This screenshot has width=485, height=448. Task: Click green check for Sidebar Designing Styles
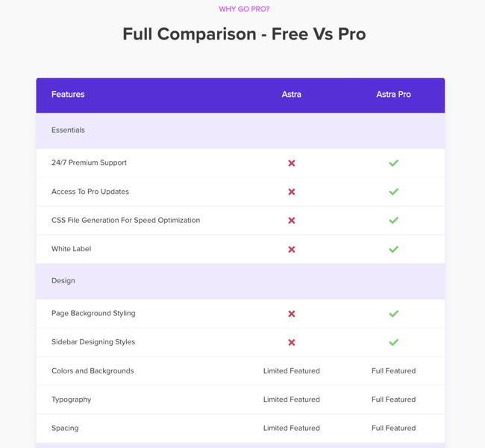[393, 342]
